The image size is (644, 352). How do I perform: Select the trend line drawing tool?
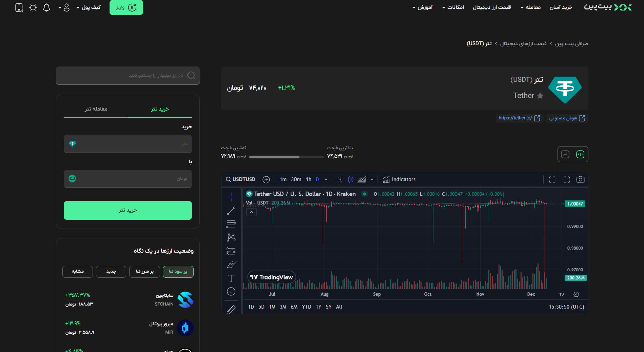(x=231, y=211)
